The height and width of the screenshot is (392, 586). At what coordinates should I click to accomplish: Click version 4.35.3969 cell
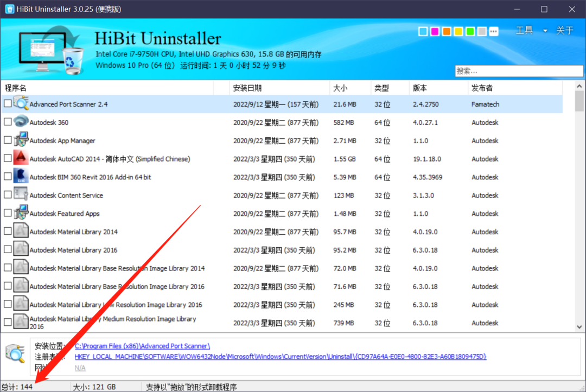tap(427, 177)
